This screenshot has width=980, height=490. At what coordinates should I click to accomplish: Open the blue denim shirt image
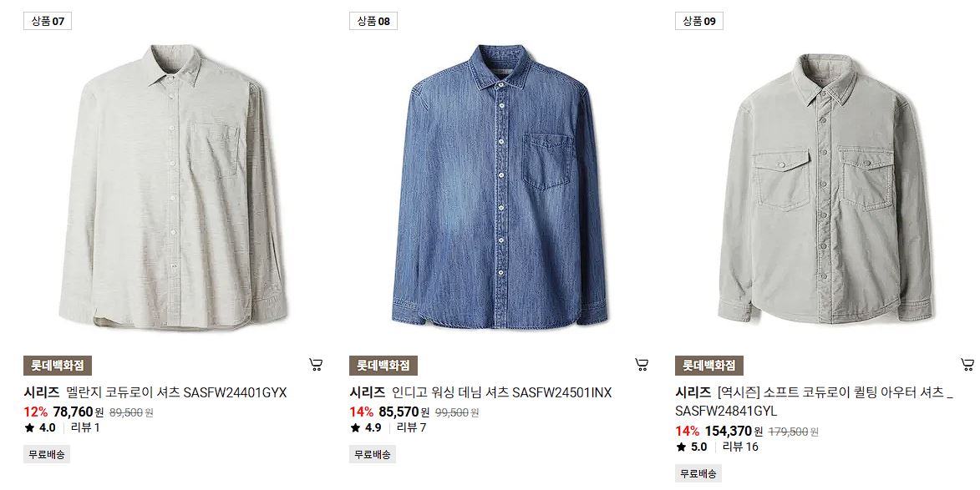500,187
